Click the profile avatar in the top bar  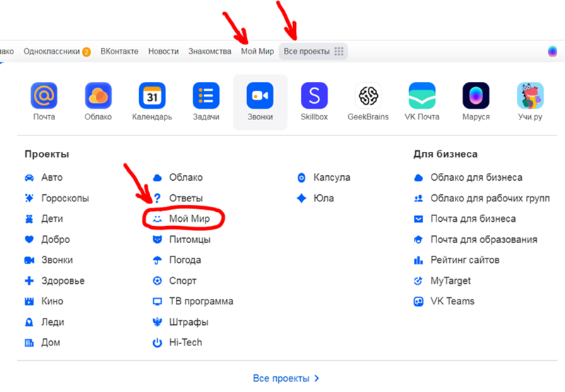[552, 52]
